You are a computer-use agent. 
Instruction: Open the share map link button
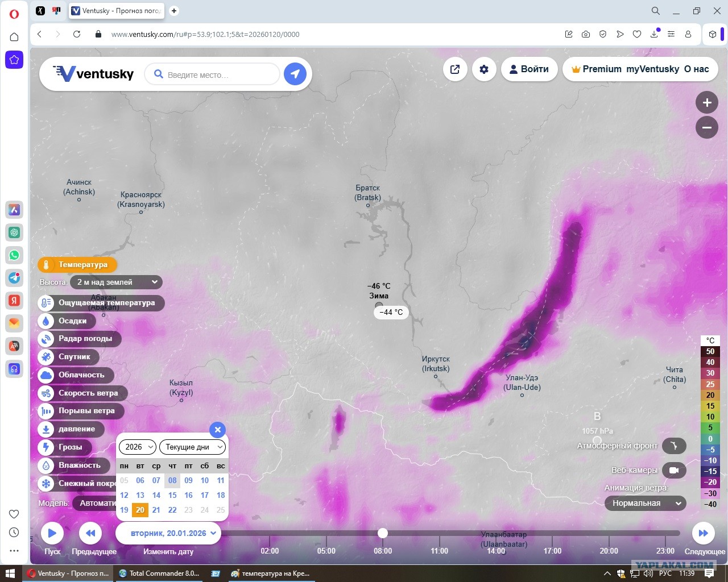[455, 69]
